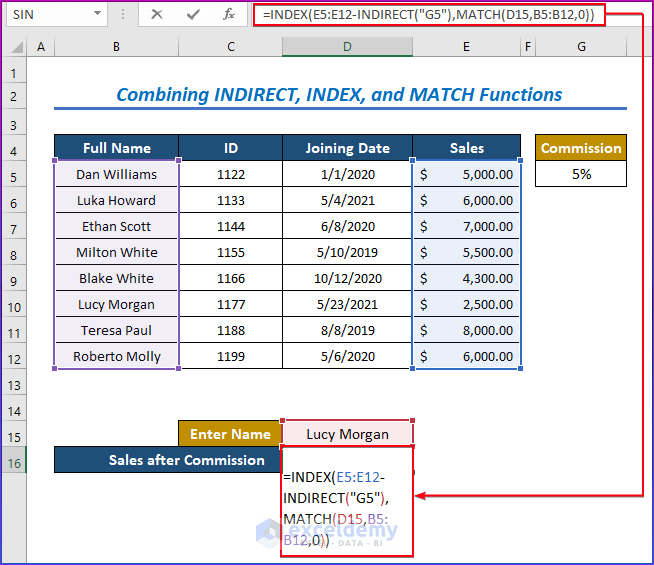Select the 'Dan Williams' cell

click(x=116, y=174)
